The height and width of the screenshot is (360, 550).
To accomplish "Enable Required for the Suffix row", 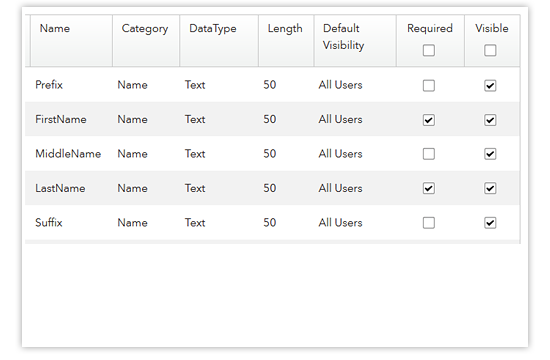I will [429, 223].
